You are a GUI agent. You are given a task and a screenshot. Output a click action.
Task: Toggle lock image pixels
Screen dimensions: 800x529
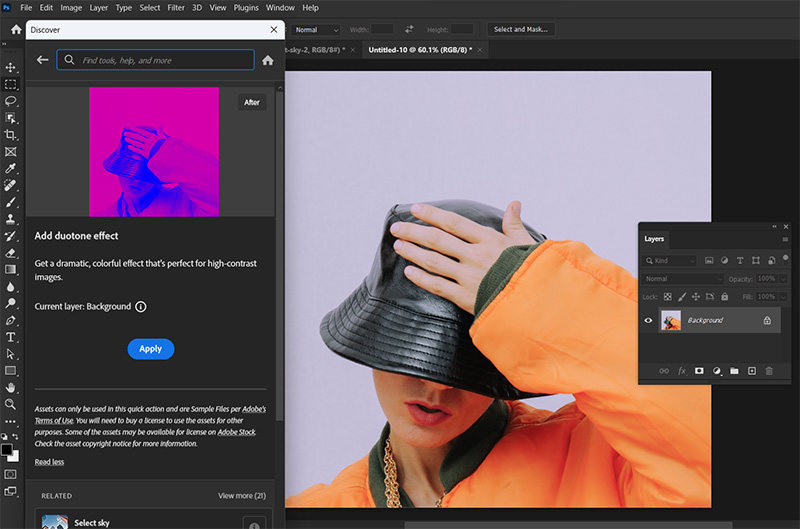tap(682, 296)
